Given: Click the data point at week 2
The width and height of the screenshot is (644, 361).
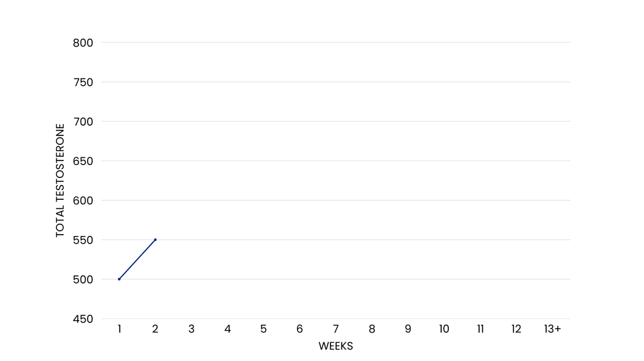Looking at the screenshot, I should pos(155,240).
